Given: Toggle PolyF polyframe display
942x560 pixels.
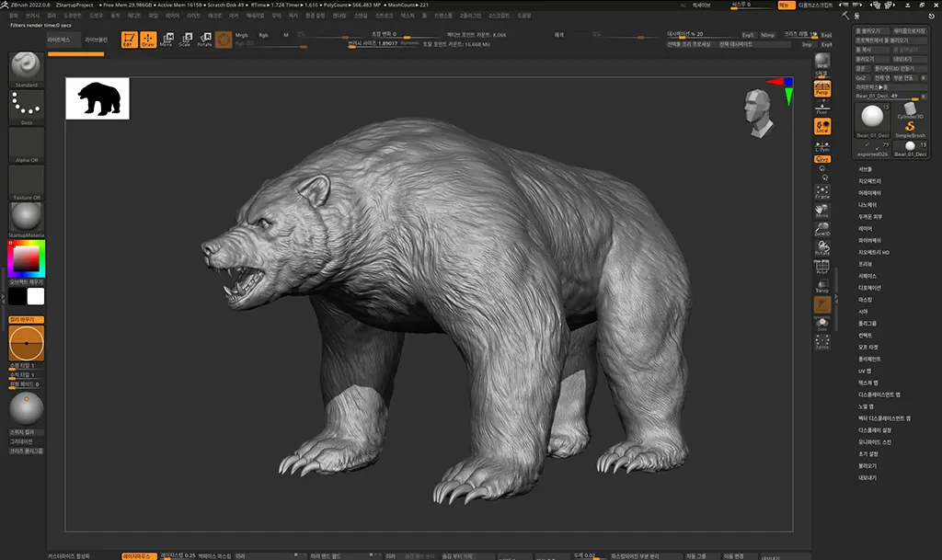Looking at the screenshot, I should 822,267.
